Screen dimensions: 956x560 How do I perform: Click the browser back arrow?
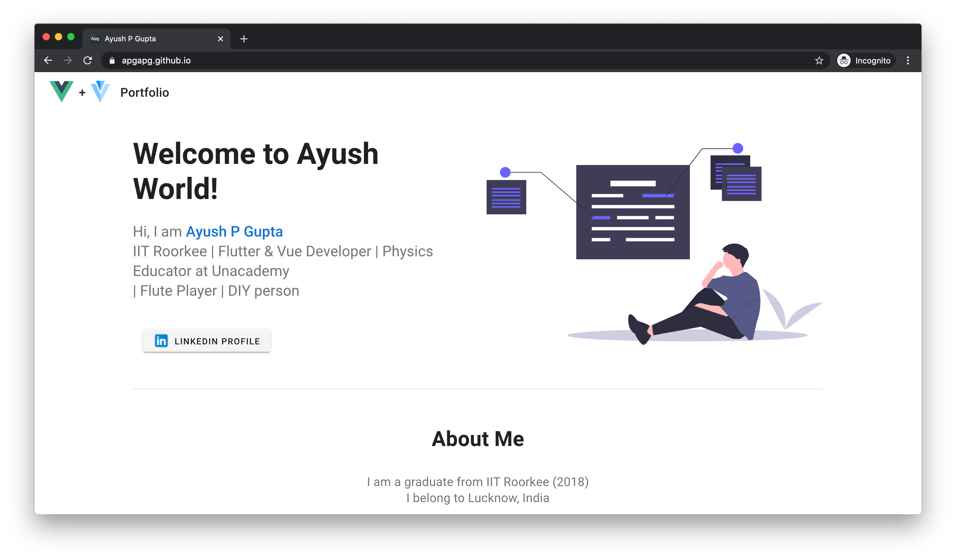48,60
